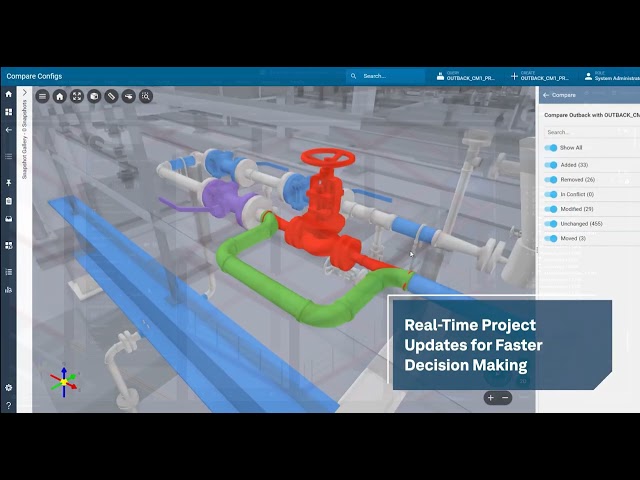
Task: Select the zoom area magnifier tool
Action: coord(146,96)
